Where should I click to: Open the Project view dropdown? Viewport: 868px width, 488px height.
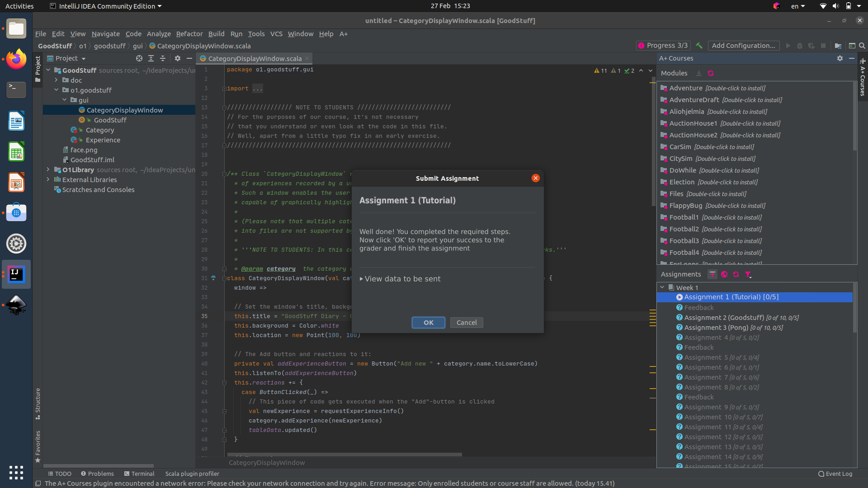tap(67, 58)
